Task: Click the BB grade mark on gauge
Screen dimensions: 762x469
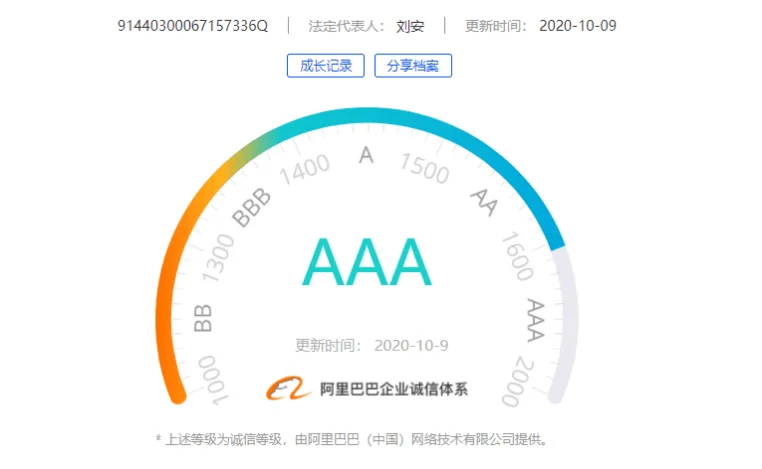Action: click(203, 318)
